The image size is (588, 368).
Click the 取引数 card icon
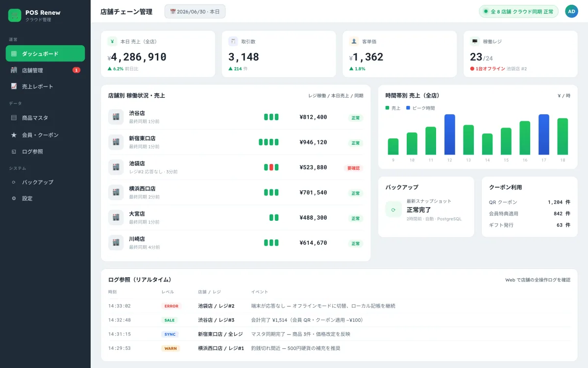point(233,42)
